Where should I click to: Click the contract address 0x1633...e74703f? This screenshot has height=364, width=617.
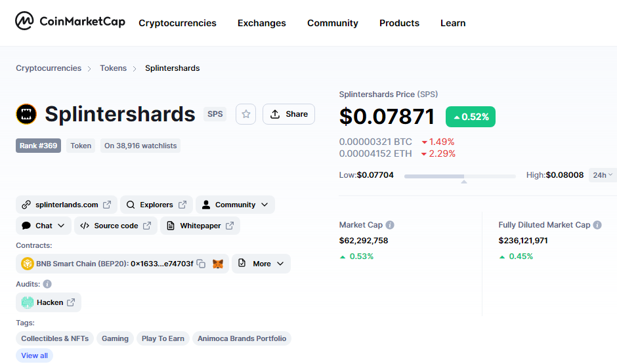(161, 264)
